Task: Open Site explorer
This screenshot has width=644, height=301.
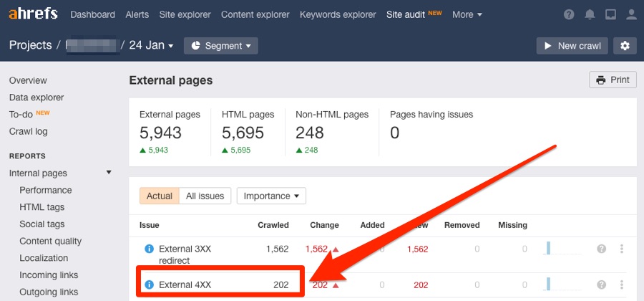Action: (185, 15)
